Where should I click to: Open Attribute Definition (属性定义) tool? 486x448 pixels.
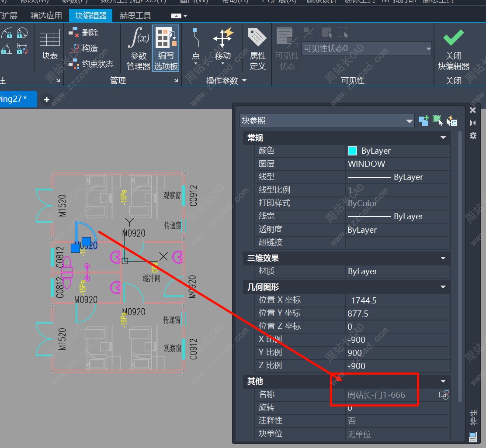257,48
